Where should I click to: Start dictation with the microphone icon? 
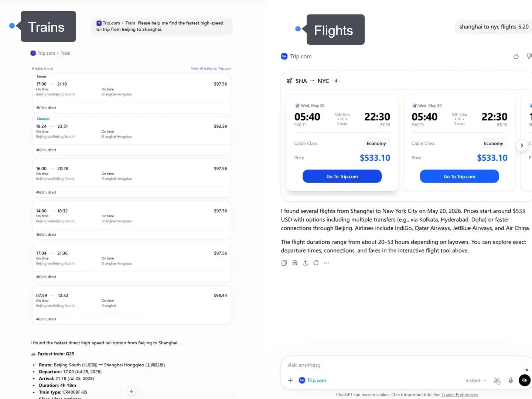511,380
